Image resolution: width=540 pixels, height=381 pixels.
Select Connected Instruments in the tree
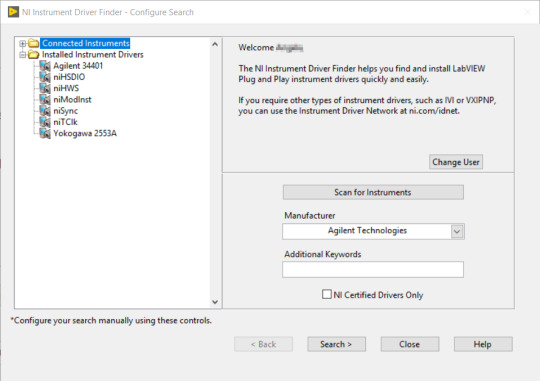click(x=85, y=43)
